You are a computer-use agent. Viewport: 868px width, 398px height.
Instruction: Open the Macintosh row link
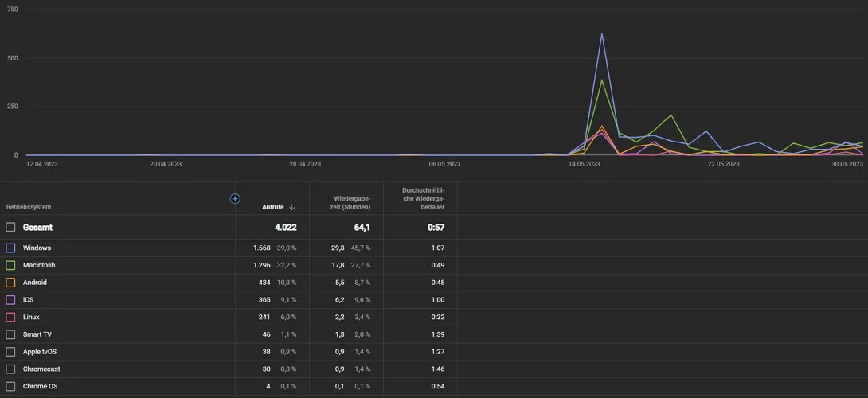(39, 265)
